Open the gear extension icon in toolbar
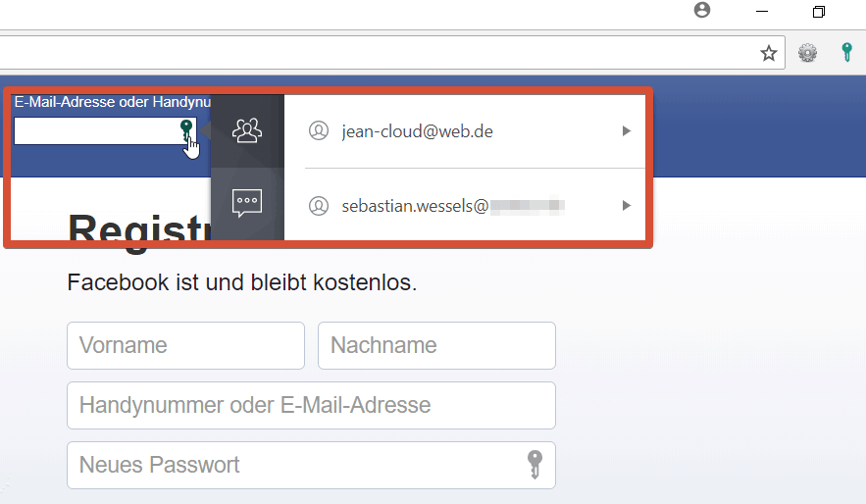The image size is (866, 504). pos(807,53)
